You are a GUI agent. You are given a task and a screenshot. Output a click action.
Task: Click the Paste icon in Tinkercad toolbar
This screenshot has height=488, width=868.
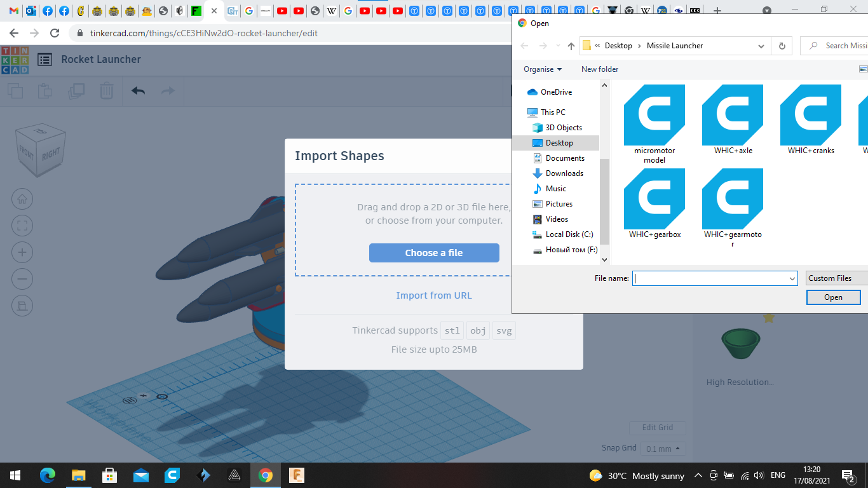(x=45, y=91)
